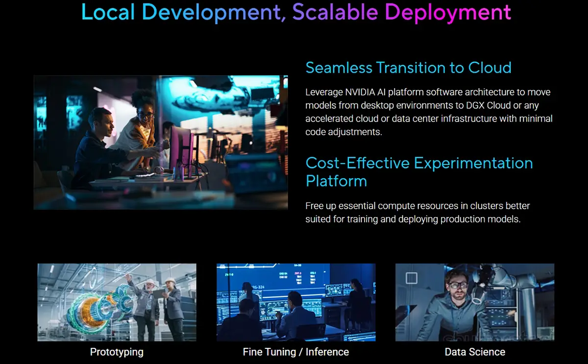Open the Prototyping thumbnail image
Image resolution: width=588 pixels, height=364 pixels.
[117, 302]
